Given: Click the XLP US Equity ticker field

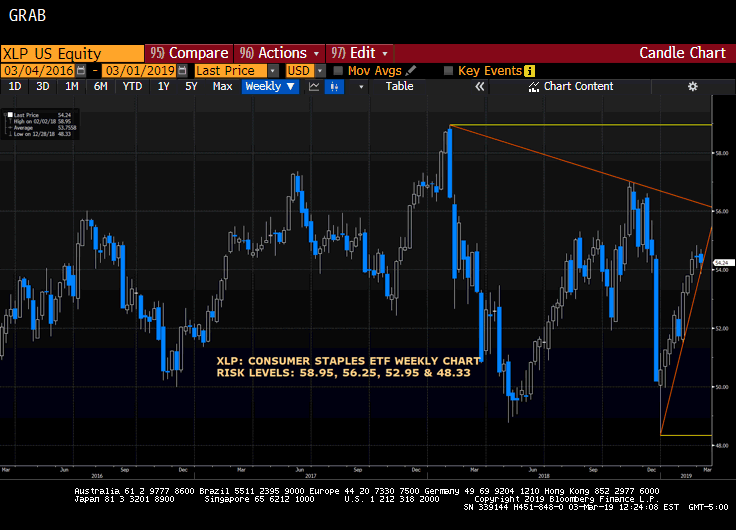Looking at the screenshot, I should pyautogui.click(x=72, y=54).
